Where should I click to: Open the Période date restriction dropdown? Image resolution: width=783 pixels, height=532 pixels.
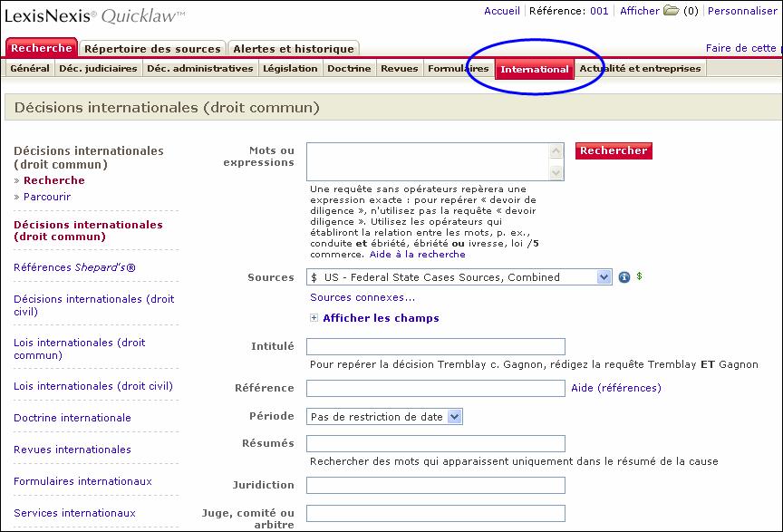tap(454, 417)
